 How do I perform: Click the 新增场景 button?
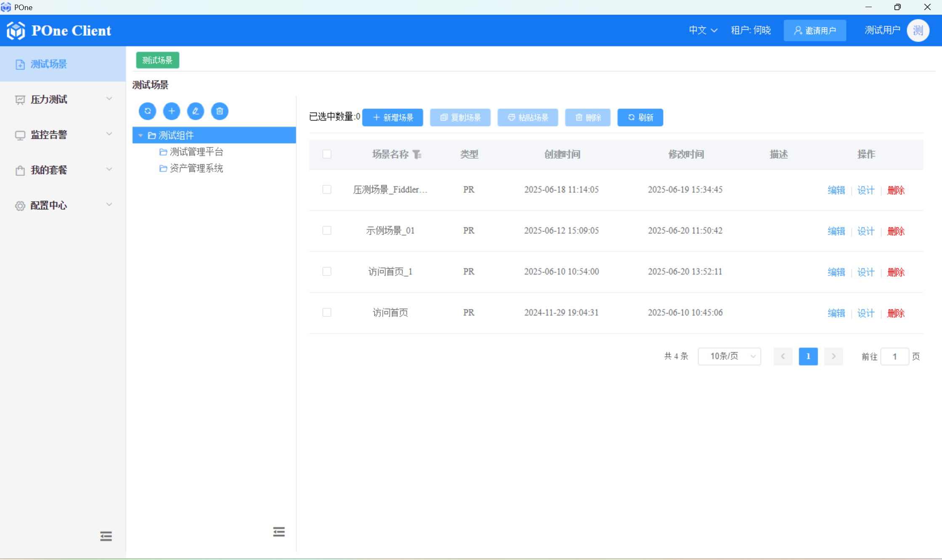[393, 117]
